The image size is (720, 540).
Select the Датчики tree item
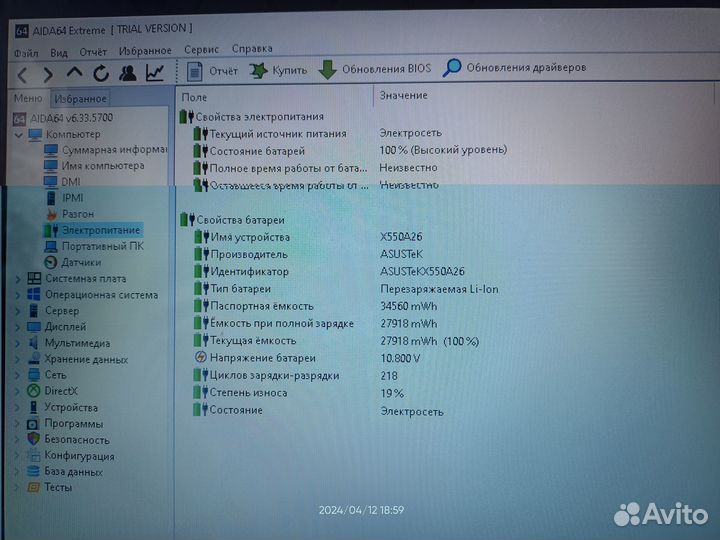pyautogui.click(x=73, y=262)
